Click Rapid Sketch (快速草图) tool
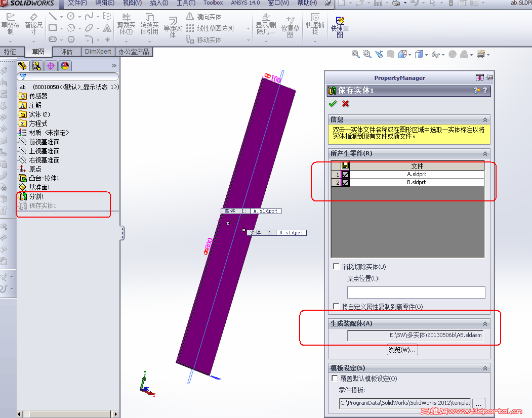Viewport: 532px width, 418px height. tap(340, 27)
